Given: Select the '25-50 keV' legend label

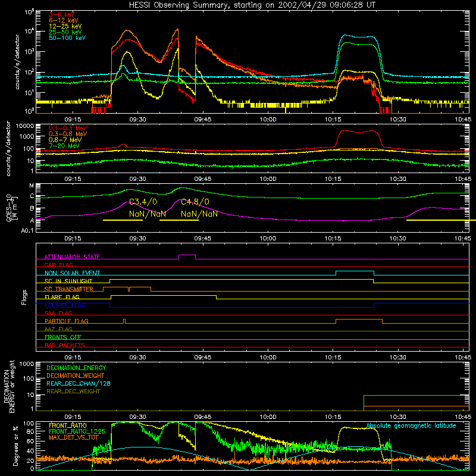Looking at the screenshot, I should (x=65, y=32).
